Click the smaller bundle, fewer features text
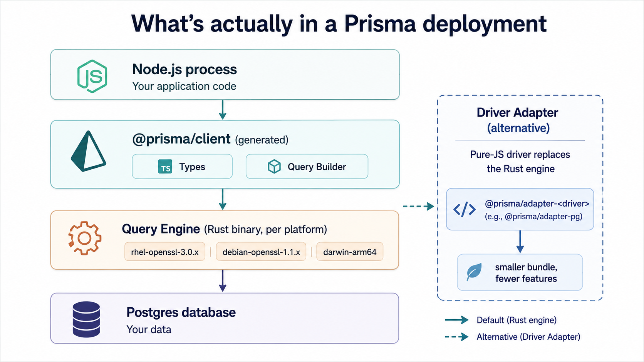 coord(526,273)
